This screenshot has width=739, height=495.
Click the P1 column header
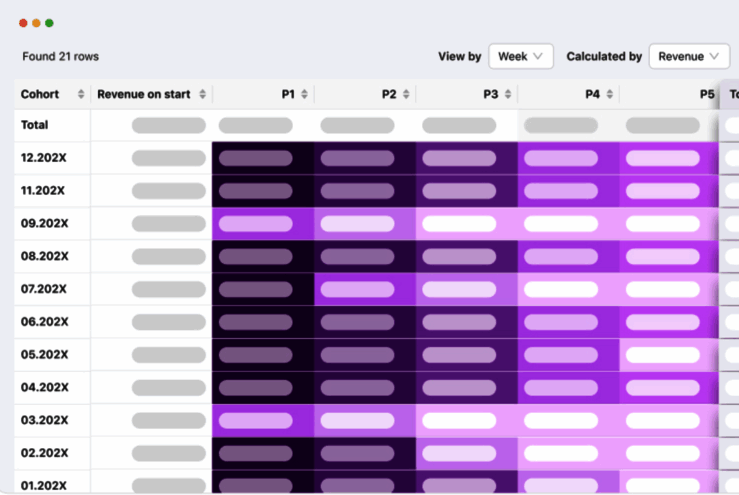pyautogui.click(x=288, y=95)
